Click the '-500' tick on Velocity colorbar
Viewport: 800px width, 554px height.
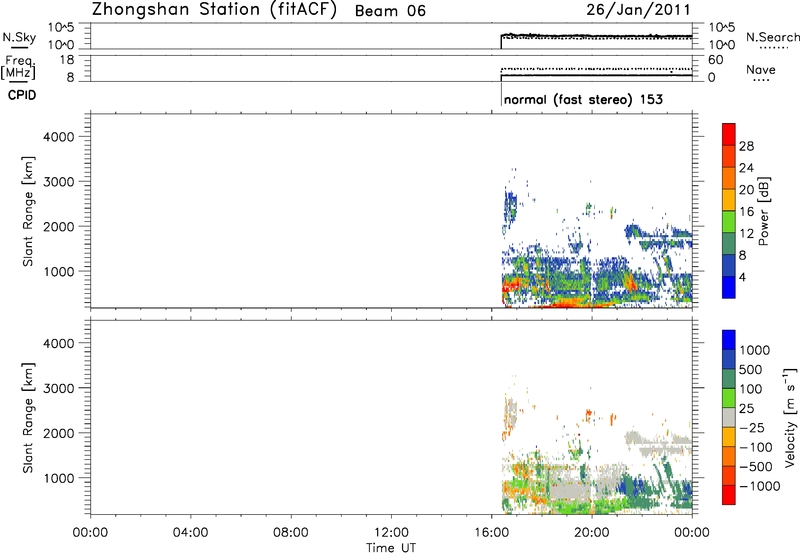point(755,466)
